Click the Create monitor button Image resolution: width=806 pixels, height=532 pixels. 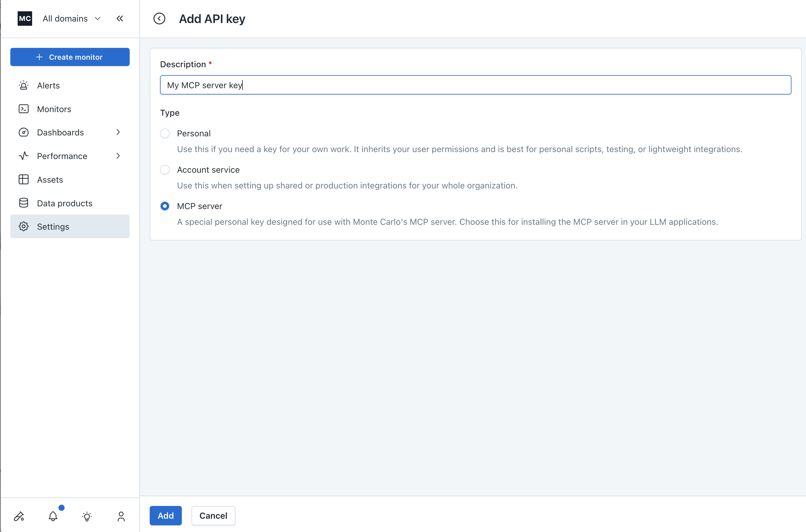click(70, 57)
